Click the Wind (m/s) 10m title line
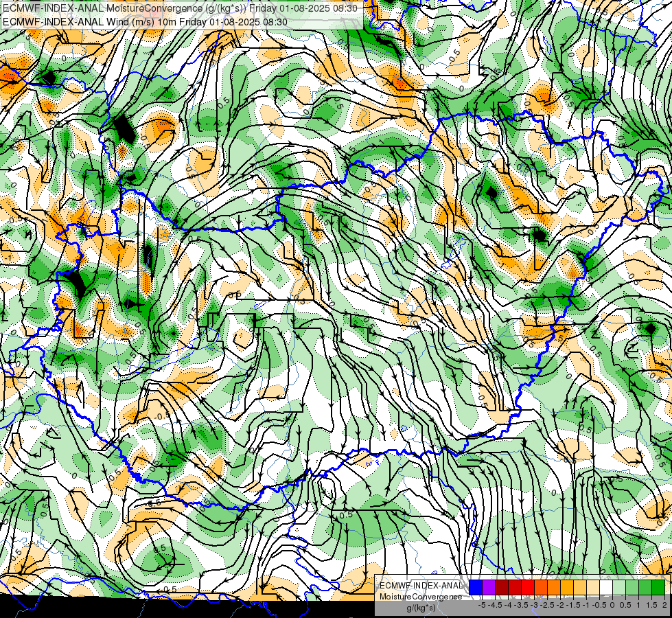The width and height of the screenshot is (672, 618). pos(146,22)
